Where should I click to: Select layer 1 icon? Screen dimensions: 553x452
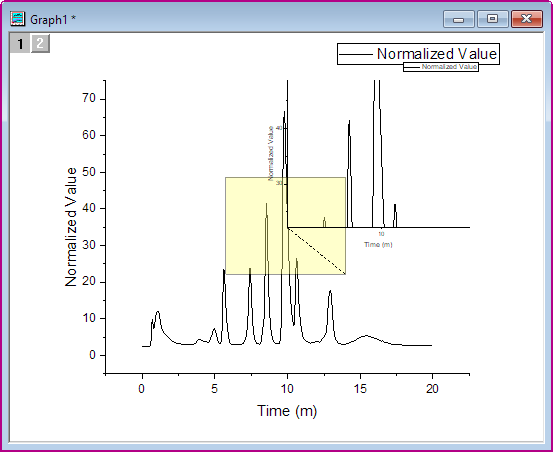point(20,44)
